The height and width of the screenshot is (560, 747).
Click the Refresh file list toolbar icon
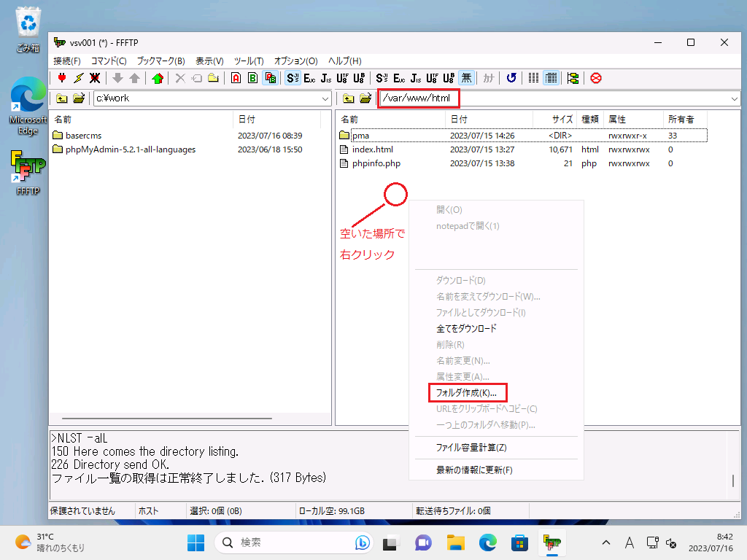pos(511,78)
